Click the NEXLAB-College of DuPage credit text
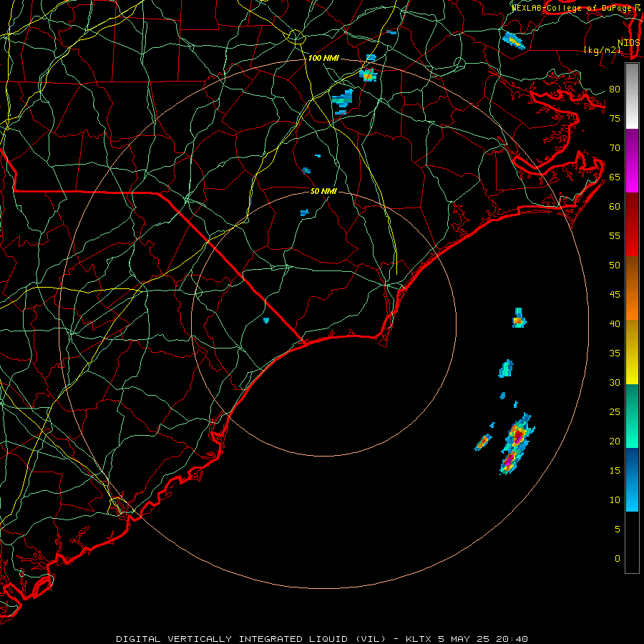This screenshot has height=644, width=644. coord(573,8)
